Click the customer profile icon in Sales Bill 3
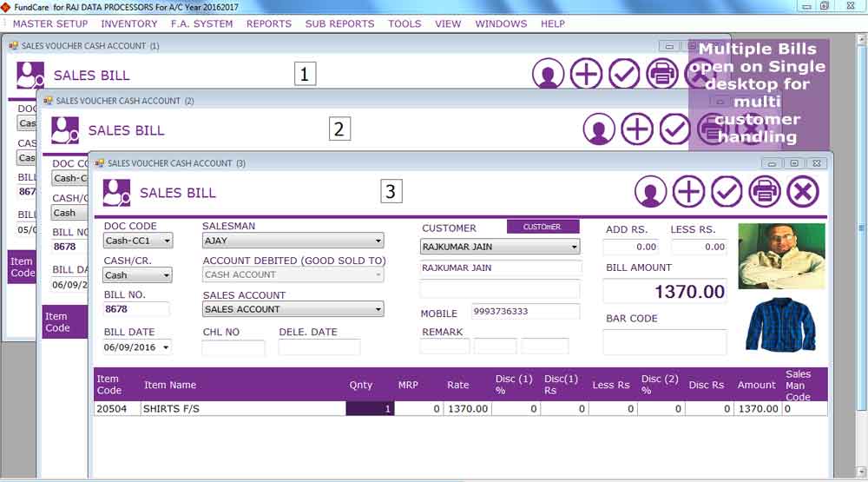 pyautogui.click(x=650, y=192)
